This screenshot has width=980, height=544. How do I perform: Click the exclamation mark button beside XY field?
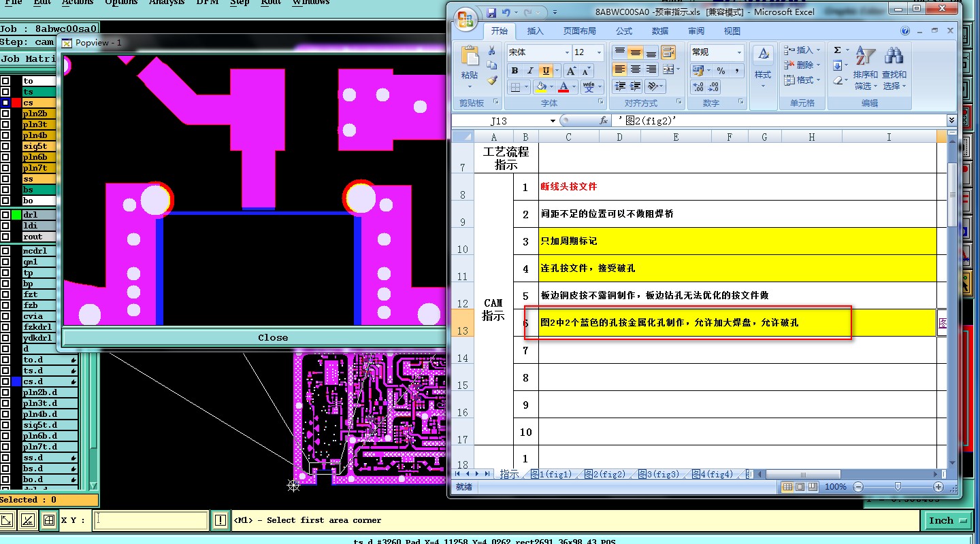tap(220, 521)
